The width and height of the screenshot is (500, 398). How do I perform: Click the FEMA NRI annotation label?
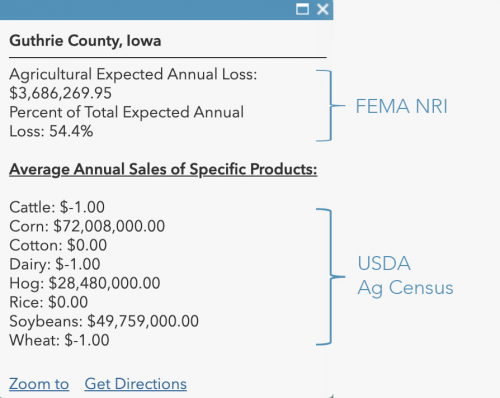[x=401, y=106]
